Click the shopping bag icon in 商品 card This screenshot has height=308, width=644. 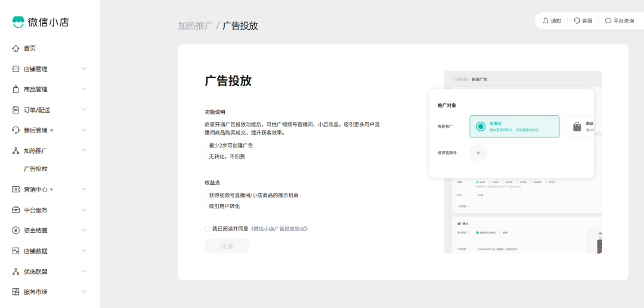(x=577, y=126)
